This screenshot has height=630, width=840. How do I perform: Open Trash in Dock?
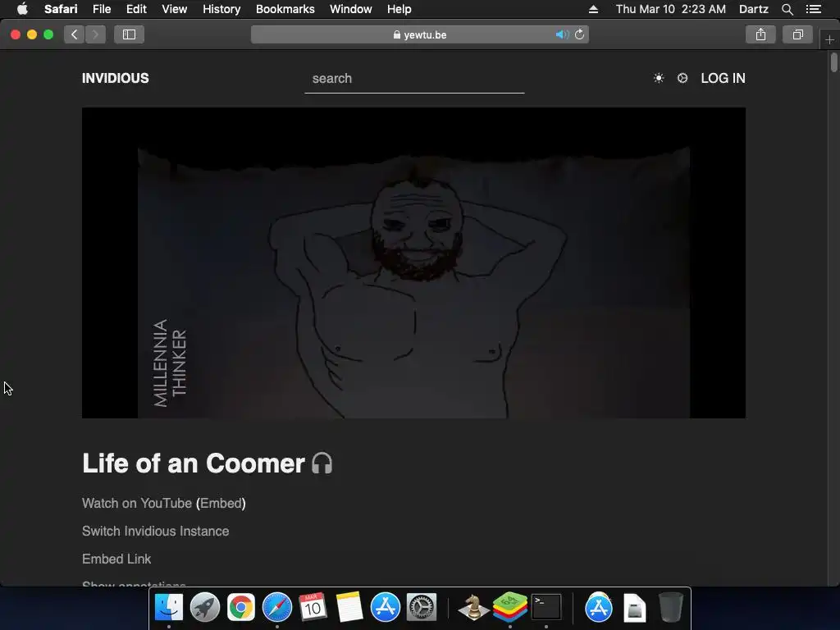pos(671,607)
